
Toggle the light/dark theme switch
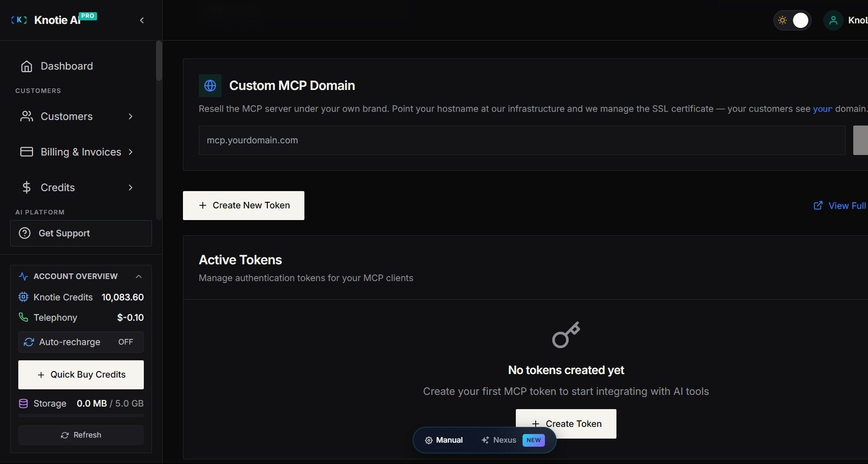[792, 20]
